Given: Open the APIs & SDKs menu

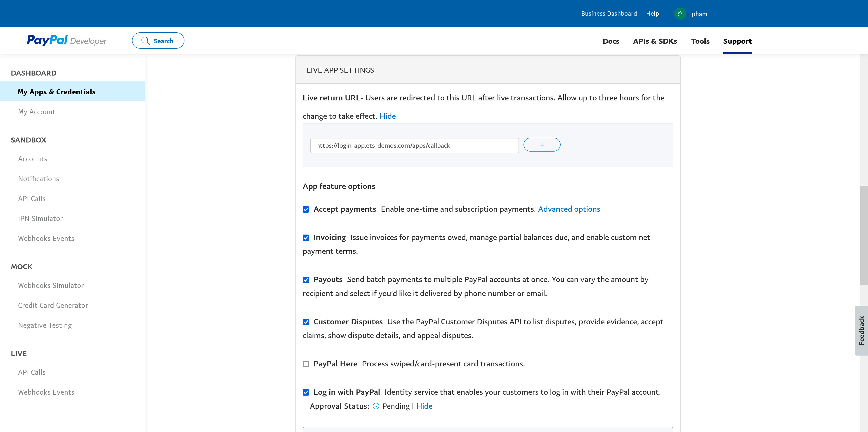Looking at the screenshot, I should point(655,41).
